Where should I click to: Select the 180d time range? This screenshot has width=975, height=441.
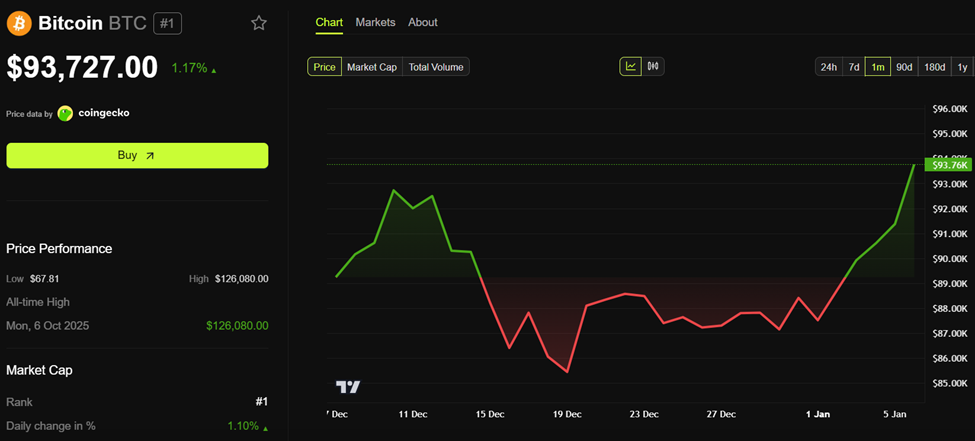tap(934, 67)
